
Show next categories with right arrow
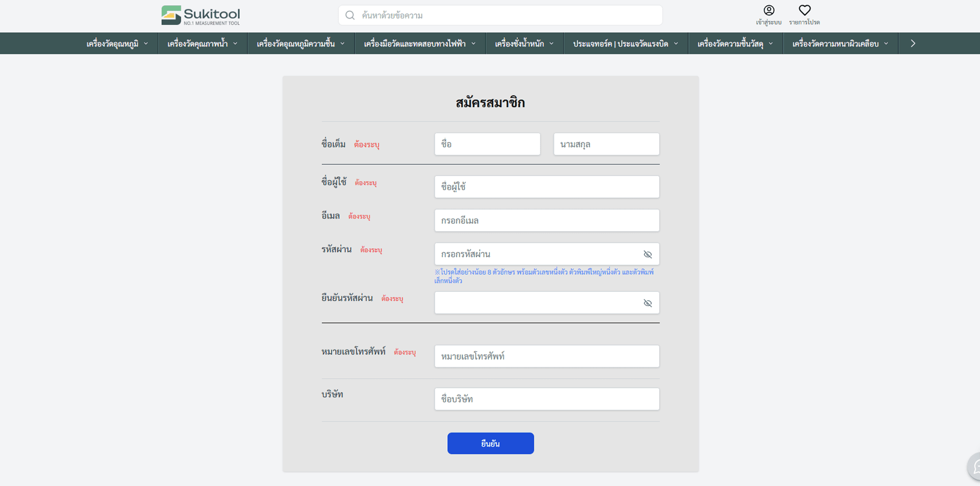pyautogui.click(x=913, y=44)
